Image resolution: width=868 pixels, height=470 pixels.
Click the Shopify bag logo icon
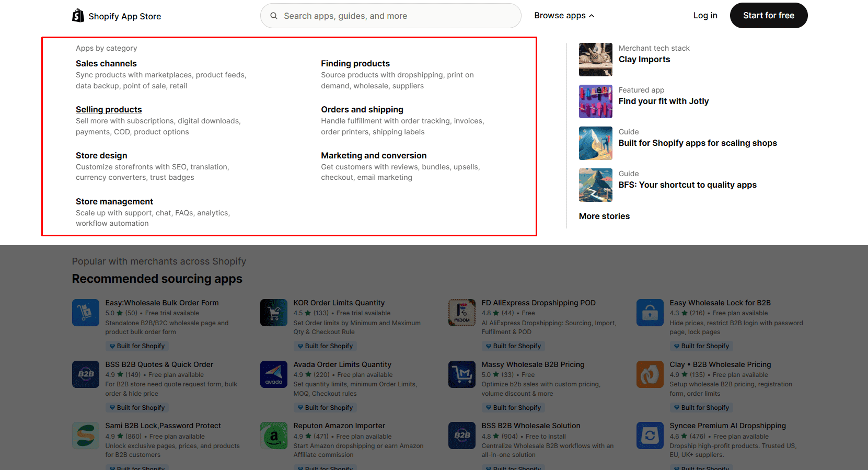tap(78, 16)
